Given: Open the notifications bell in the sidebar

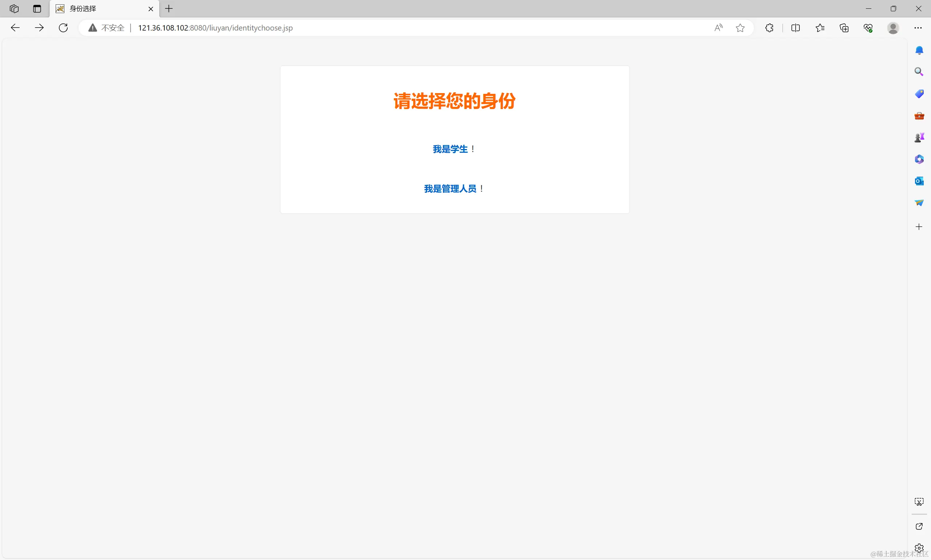Looking at the screenshot, I should [919, 50].
